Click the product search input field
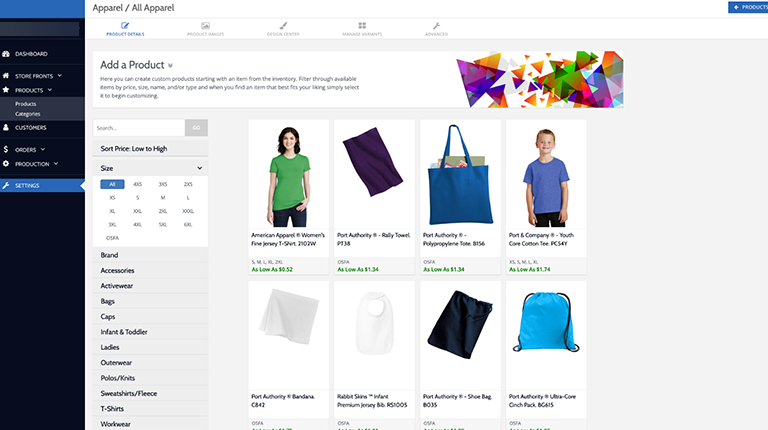Viewport: 768px width, 430px height. [138, 127]
